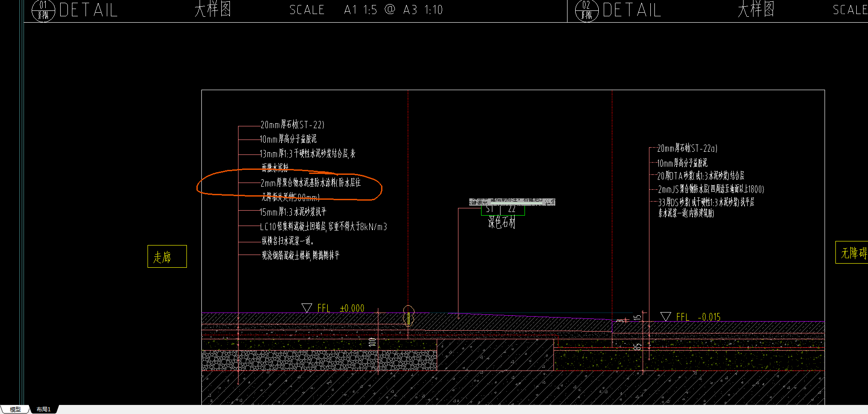Select the 2mmJS聚合物防水层 annotation
The height and width of the screenshot is (414, 868).
pos(711,189)
